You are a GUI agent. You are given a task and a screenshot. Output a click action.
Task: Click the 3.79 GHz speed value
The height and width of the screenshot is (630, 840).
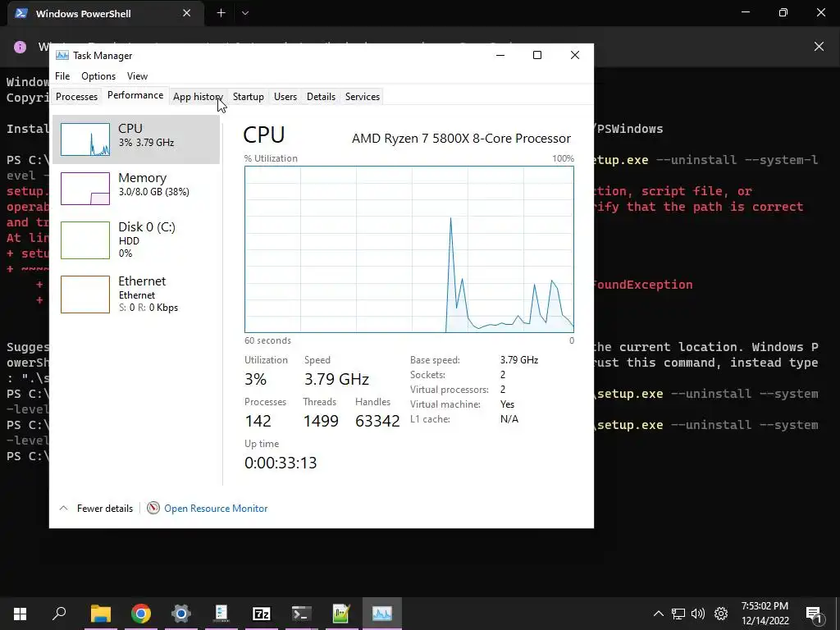tap(336, 379)
